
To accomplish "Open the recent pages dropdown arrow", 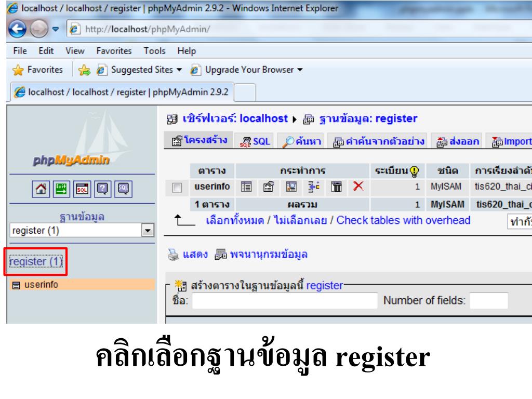I will 55,29.
